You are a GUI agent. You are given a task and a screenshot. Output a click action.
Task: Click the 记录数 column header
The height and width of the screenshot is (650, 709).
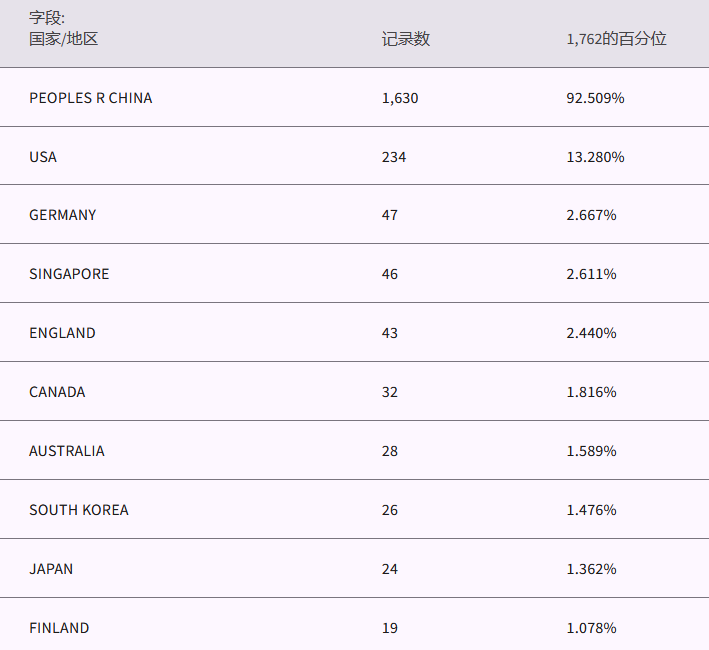point(406,39)
